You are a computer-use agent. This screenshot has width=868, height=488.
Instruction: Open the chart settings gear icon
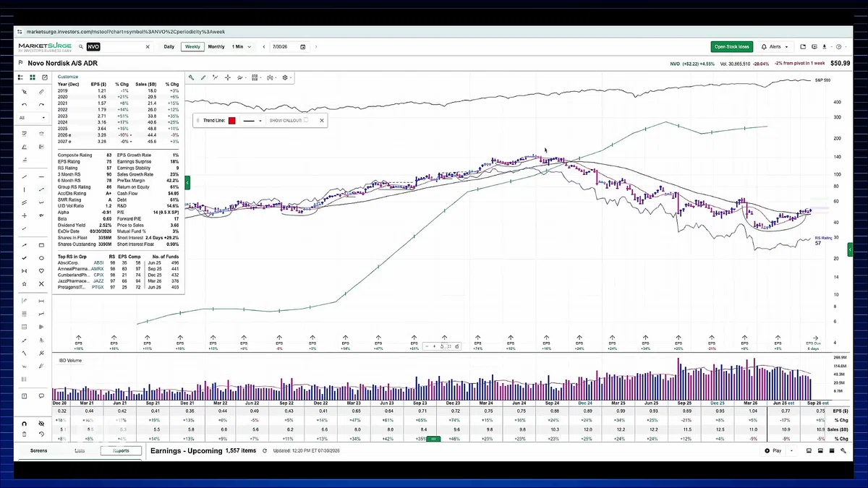285,77
